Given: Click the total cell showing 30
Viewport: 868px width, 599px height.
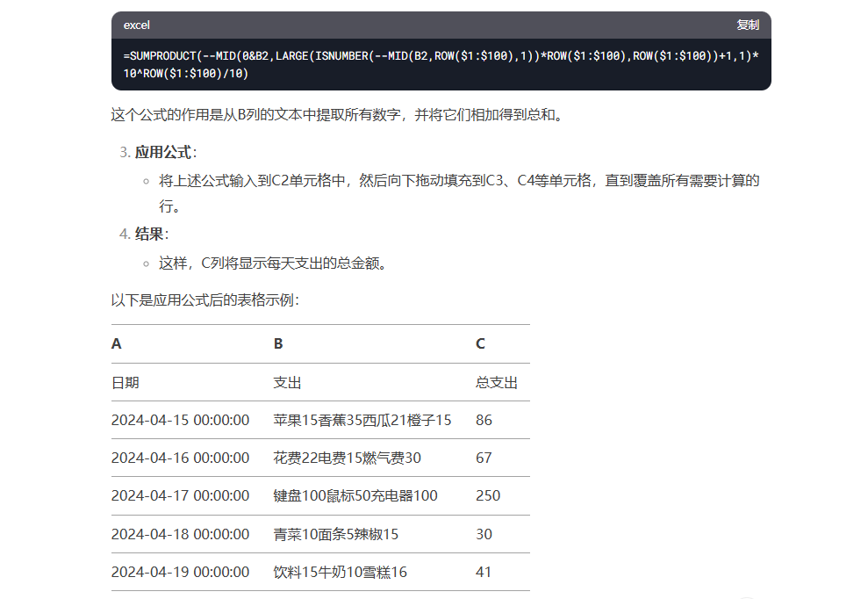Looking at the screenshot, I should pyautogui.click(x=484, y=534).
